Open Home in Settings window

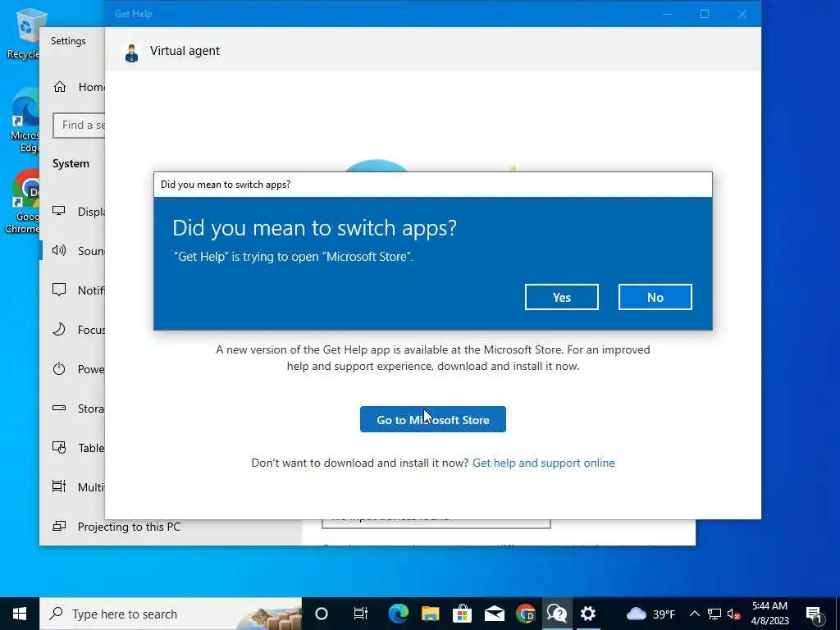point(80,87)
